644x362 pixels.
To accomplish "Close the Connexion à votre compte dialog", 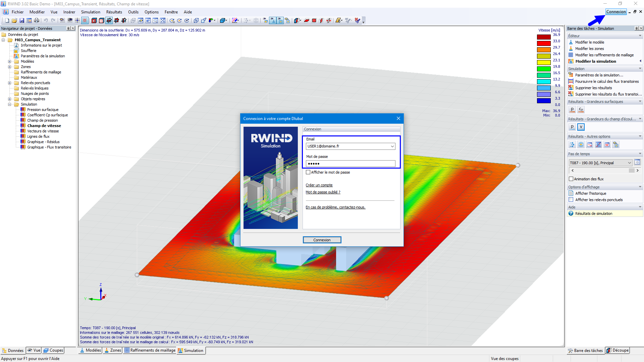I will (398, 118).
